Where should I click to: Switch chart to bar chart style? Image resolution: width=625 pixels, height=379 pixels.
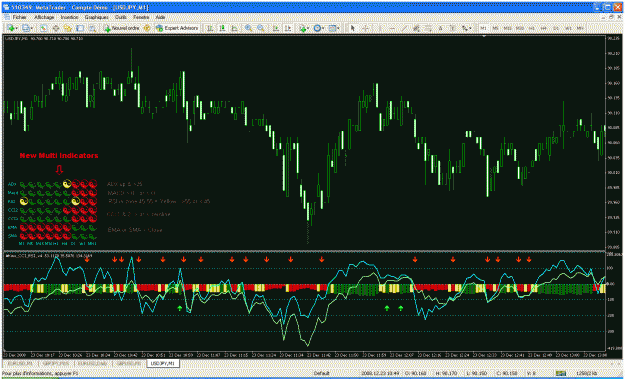click(210, 28)
